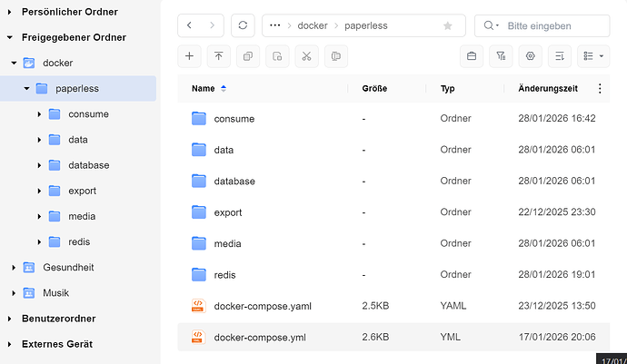Screen dimensions: 627x364
Task: Click the scissors cut icon
Action: tap(306, 56)
